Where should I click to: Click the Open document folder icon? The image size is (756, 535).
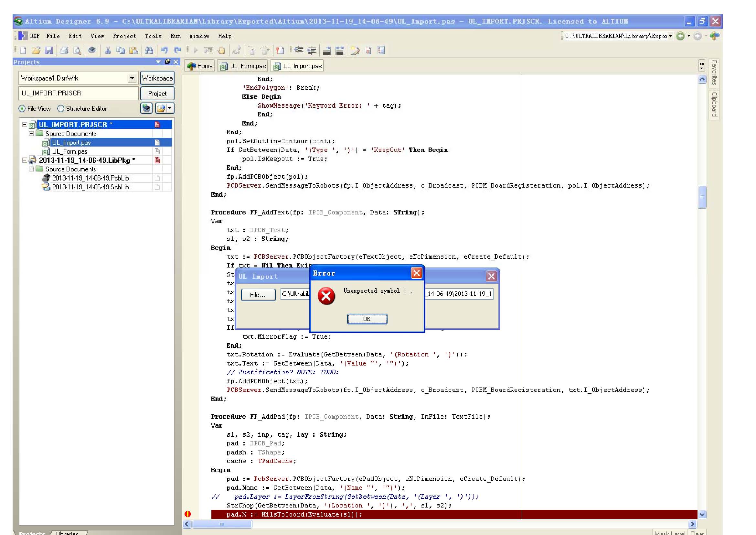tap(36, 50)
